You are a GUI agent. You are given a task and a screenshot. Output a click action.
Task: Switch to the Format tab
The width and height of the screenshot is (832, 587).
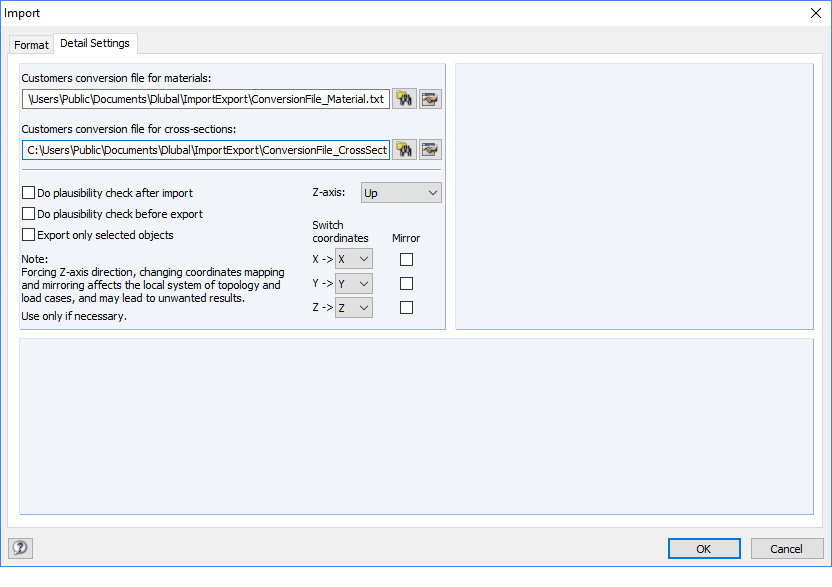coord(31,44)
